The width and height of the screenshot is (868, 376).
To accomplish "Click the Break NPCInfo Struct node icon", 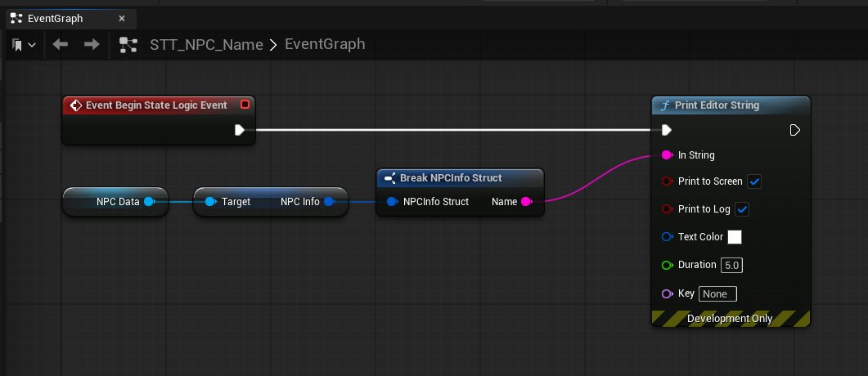I will pyautogui.click(x=389, y=178).
